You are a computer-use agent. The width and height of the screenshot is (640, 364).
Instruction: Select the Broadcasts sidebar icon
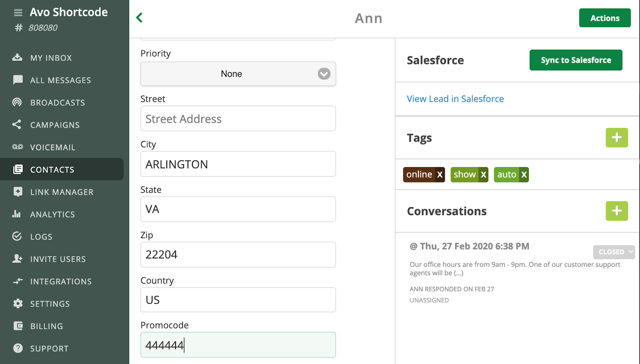pos(18,102)
